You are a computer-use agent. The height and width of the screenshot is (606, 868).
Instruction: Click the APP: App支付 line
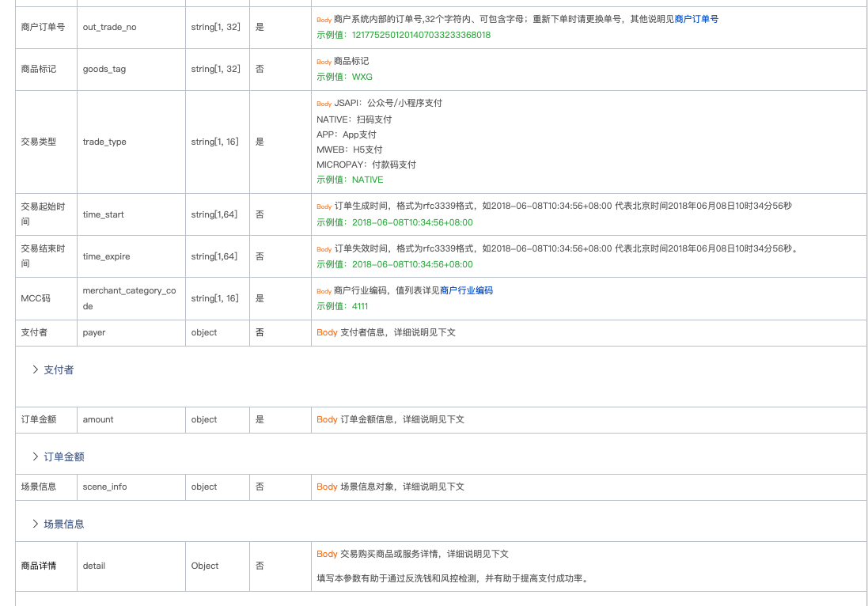[x=347, y=134]
